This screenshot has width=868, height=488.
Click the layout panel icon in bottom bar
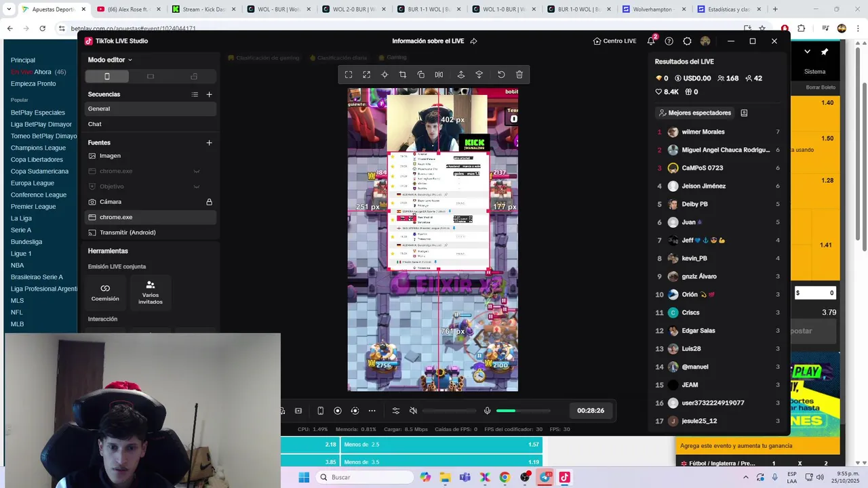click(298, 411)
